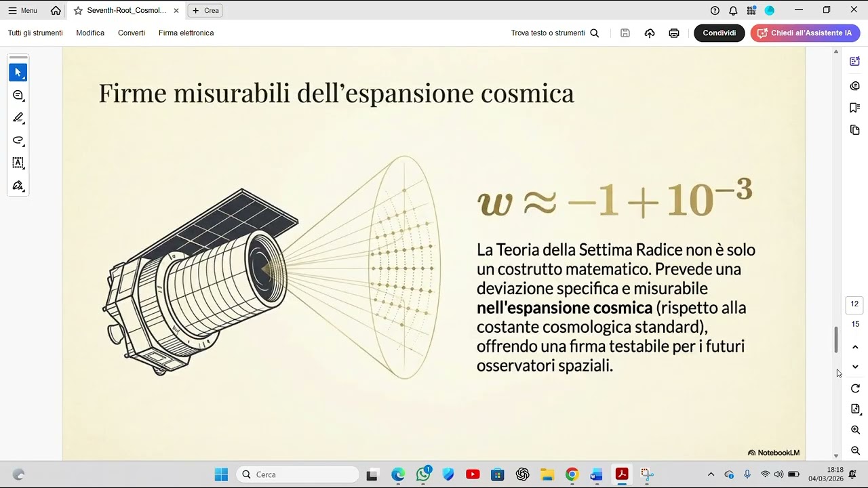The width and height of the screenshot is (868, 488).
Task: Click the vertical scrollbar thumb
Action: point(836,340)
